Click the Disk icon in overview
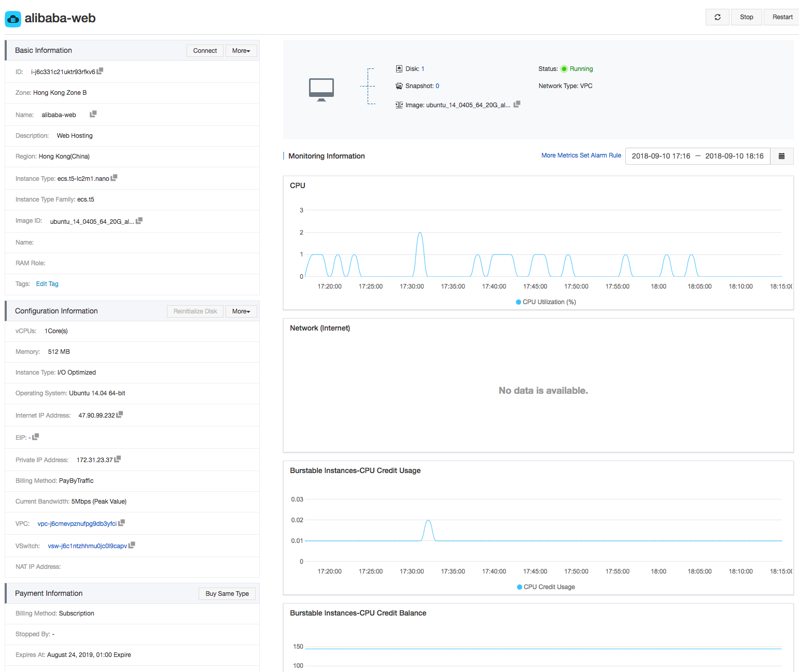 pyautogui.click(x=399, y=69)
